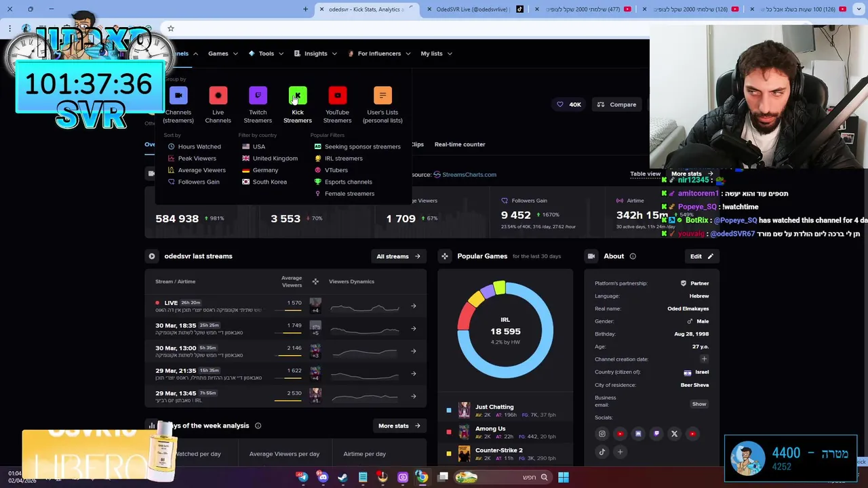Sort by Peak Viewers

tap(192, 158)
